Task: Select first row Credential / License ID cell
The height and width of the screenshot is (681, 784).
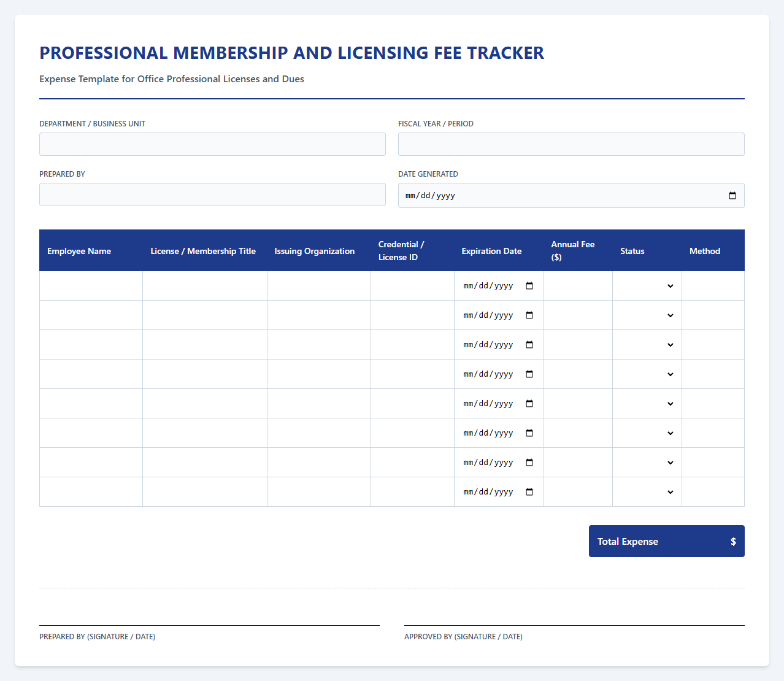Action: (412, 286)
